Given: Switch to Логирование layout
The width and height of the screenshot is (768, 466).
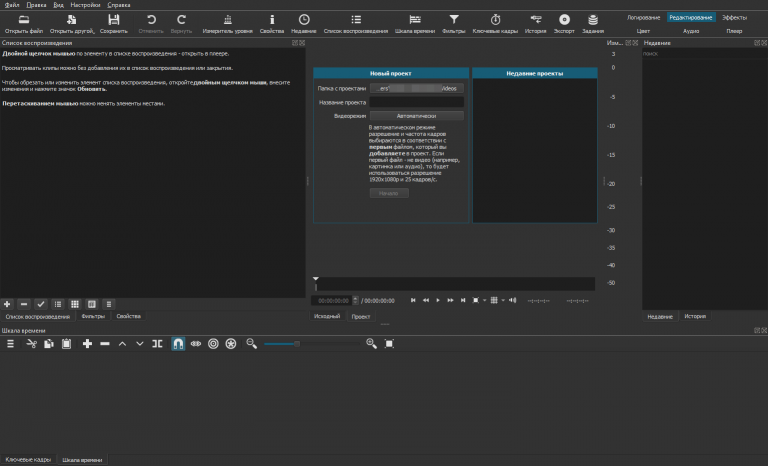Looking at the screenshot, I should pos(643,18).
